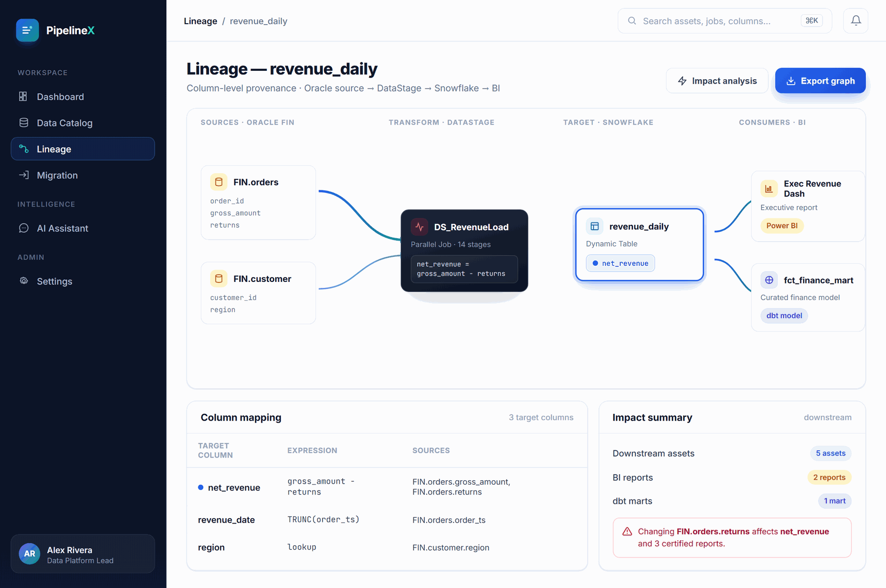This screenshot has height=588, width=886.
Task: Click the revenue_daily table icon
Action: 595,226
